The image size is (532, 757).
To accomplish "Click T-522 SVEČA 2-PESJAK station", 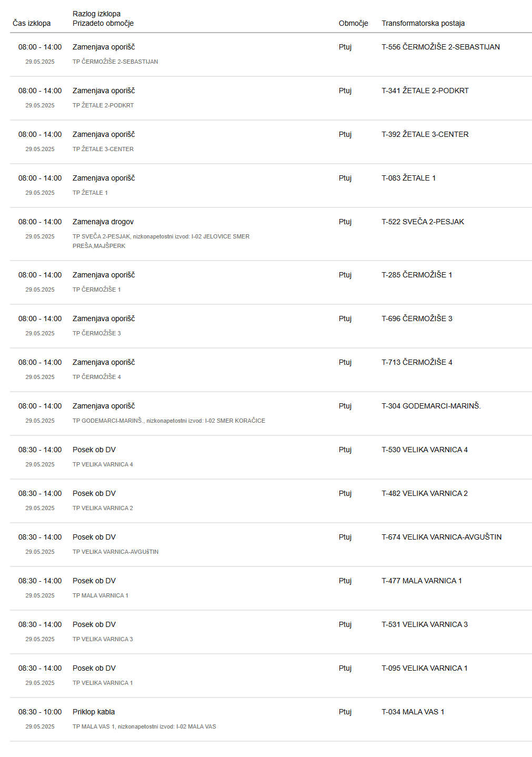I will tap(423, 222).
